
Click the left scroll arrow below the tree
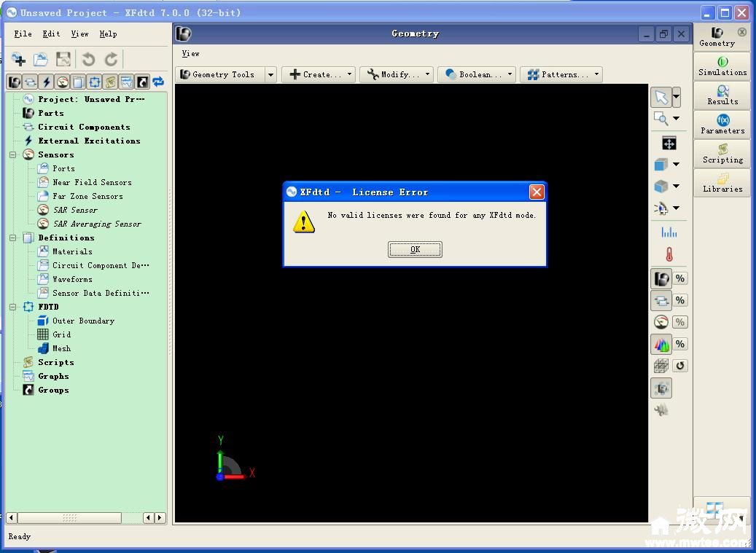11,518
